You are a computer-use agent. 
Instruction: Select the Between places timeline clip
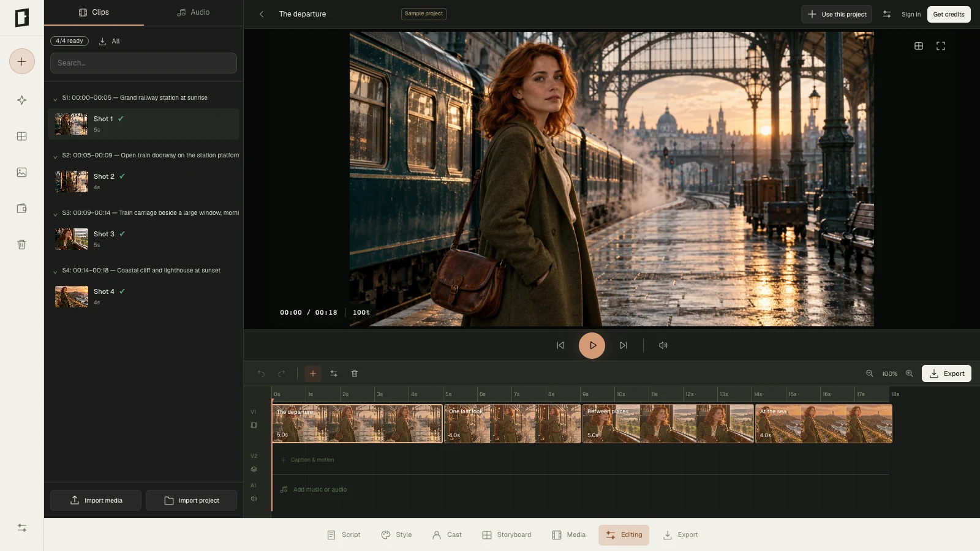(x=668, y=424)
